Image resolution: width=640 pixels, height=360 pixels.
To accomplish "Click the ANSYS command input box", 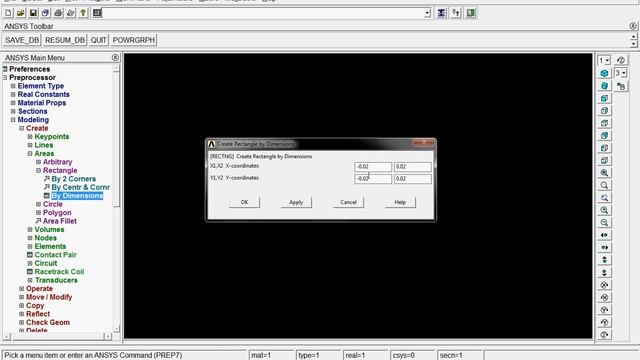I will pyautogui.click(x=263, y=13).
